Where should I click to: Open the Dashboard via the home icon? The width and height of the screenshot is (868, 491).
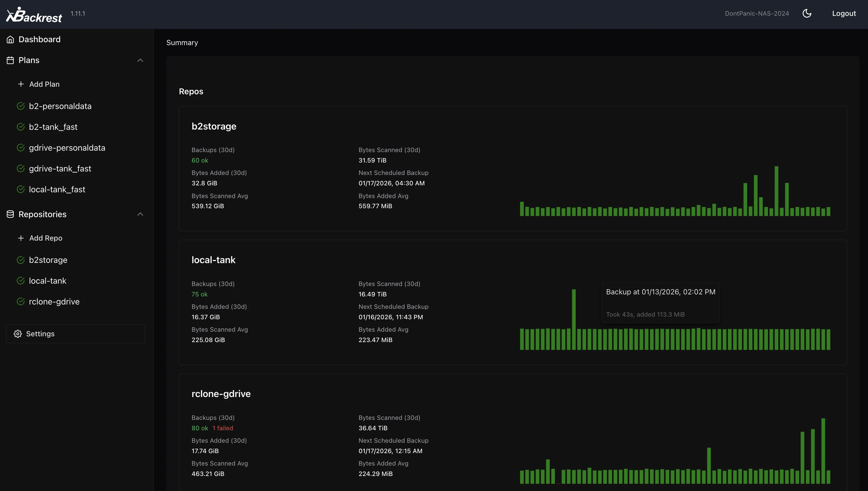10,39
